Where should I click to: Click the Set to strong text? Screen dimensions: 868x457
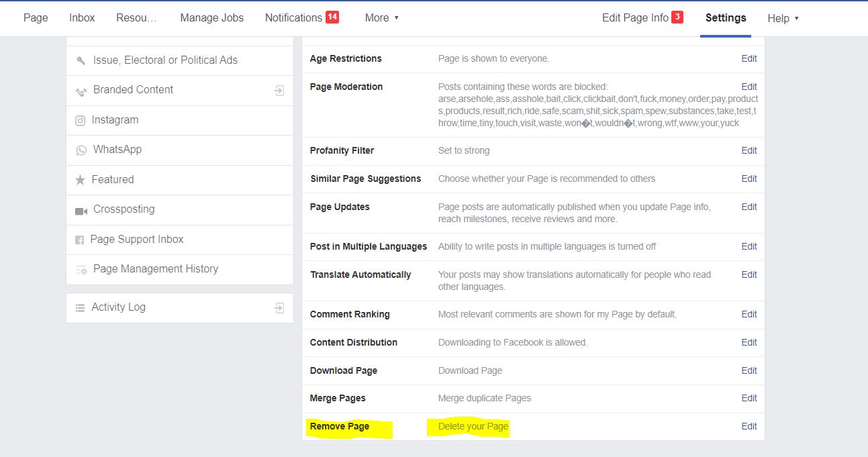tap(464, 150)
